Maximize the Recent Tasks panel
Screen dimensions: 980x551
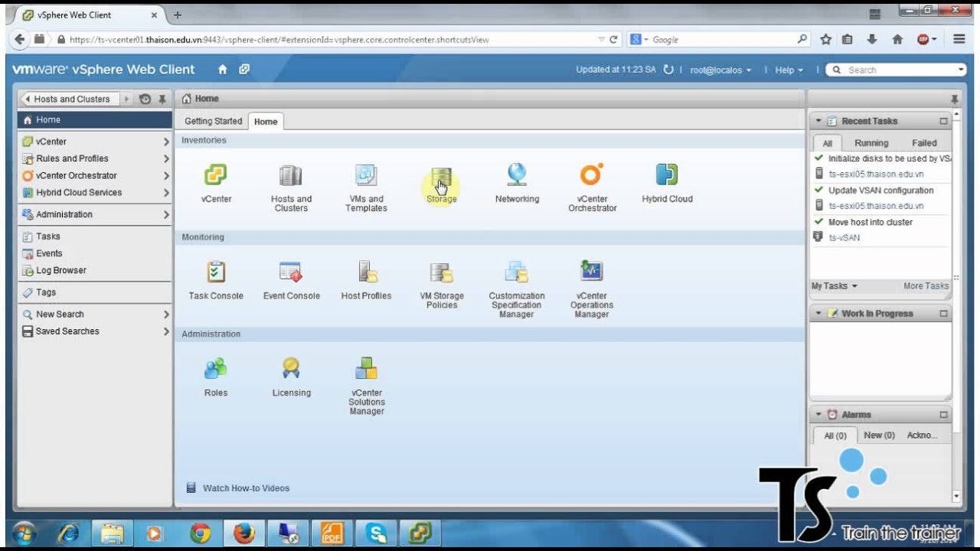pos(943,121)
